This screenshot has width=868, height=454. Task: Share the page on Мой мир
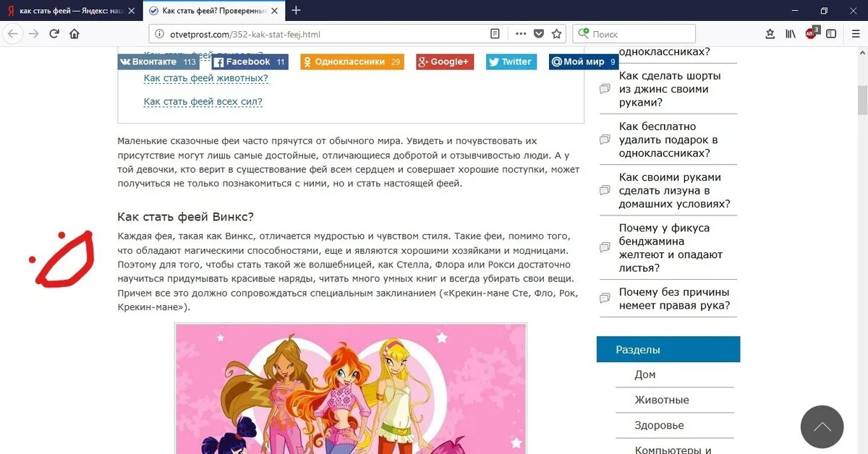click(x=583, y=62)
